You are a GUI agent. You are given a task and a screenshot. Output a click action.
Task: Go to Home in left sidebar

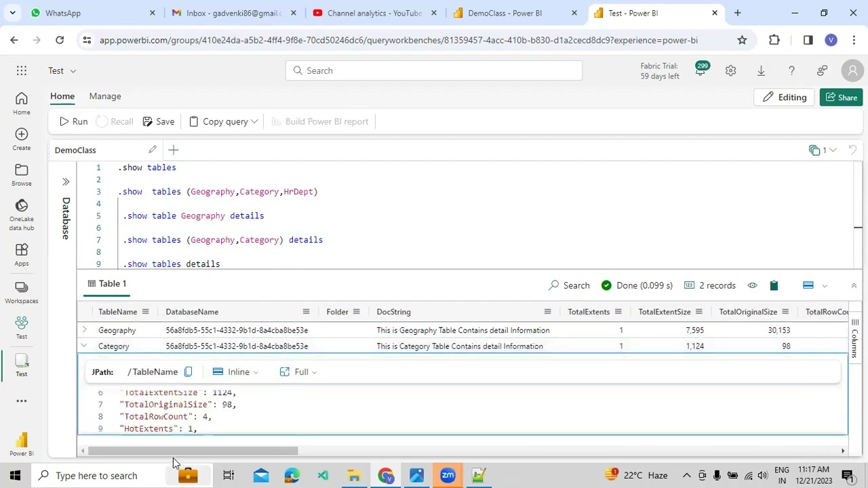22,104
